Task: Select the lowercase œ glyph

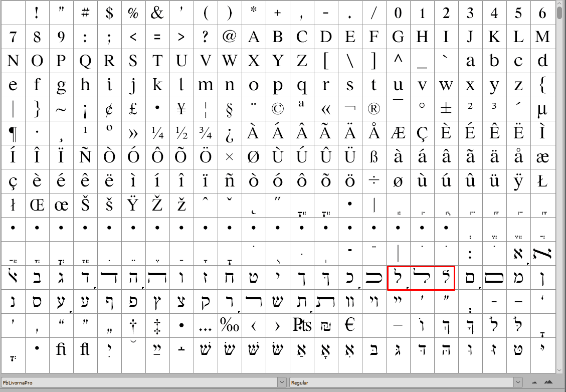Action: [61, 206]
